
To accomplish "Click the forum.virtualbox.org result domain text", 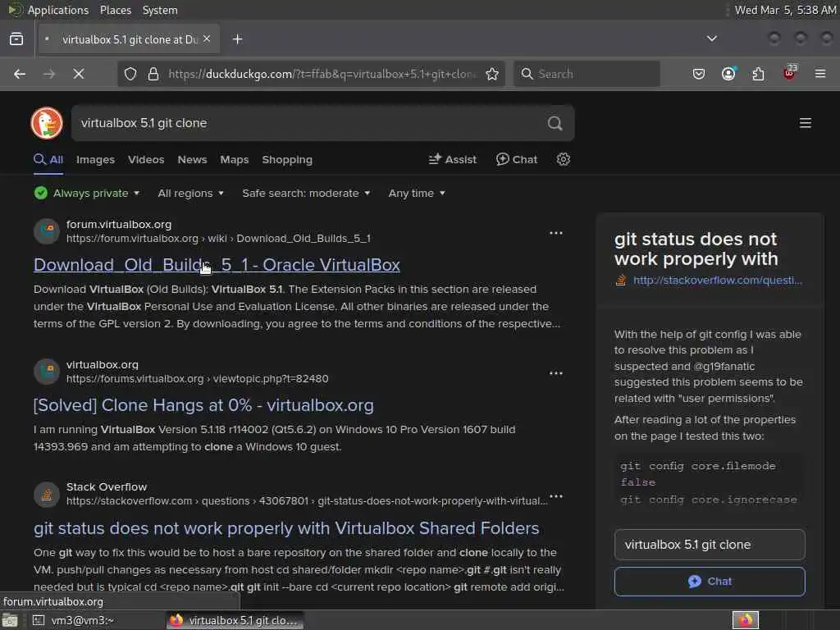I will coord(119,225).
